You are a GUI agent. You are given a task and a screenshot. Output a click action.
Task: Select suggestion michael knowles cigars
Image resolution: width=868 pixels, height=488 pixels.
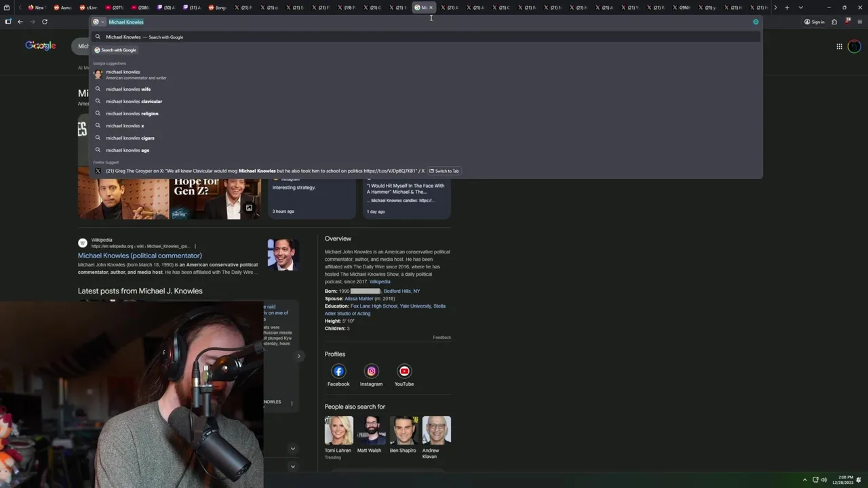[x=426, y=138]
